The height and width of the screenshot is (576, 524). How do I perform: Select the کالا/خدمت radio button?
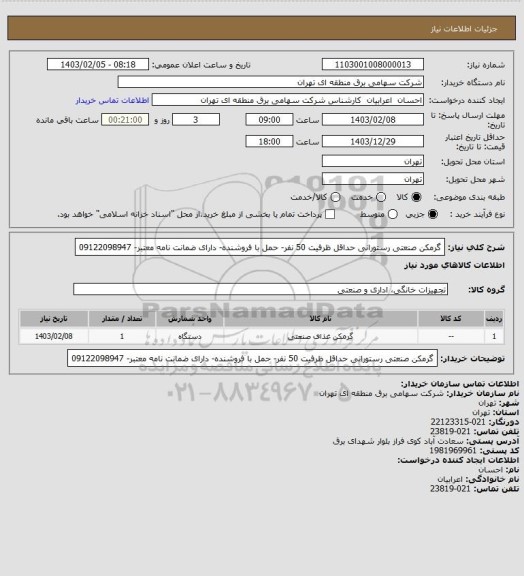coord(335,197)
